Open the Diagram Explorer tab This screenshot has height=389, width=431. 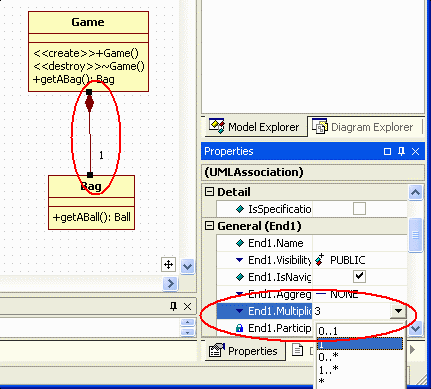click(364, 127)
